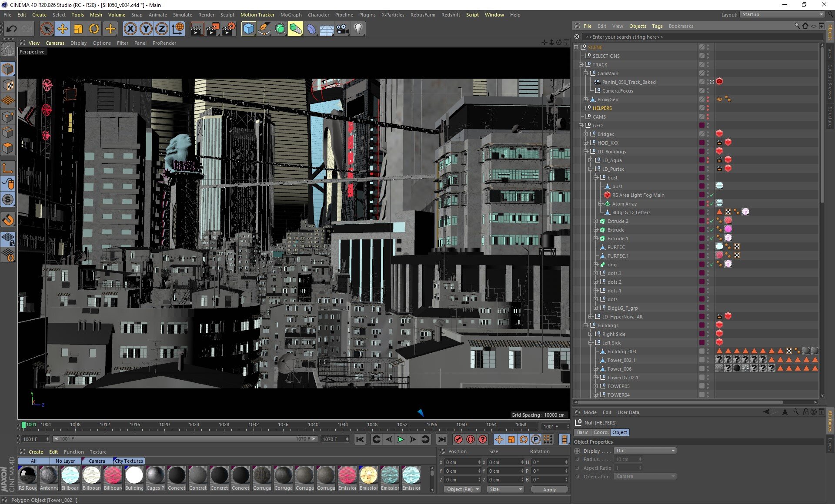Click Render View clapperboard icon
835x504 pixels.
click(x=197, y=29)
